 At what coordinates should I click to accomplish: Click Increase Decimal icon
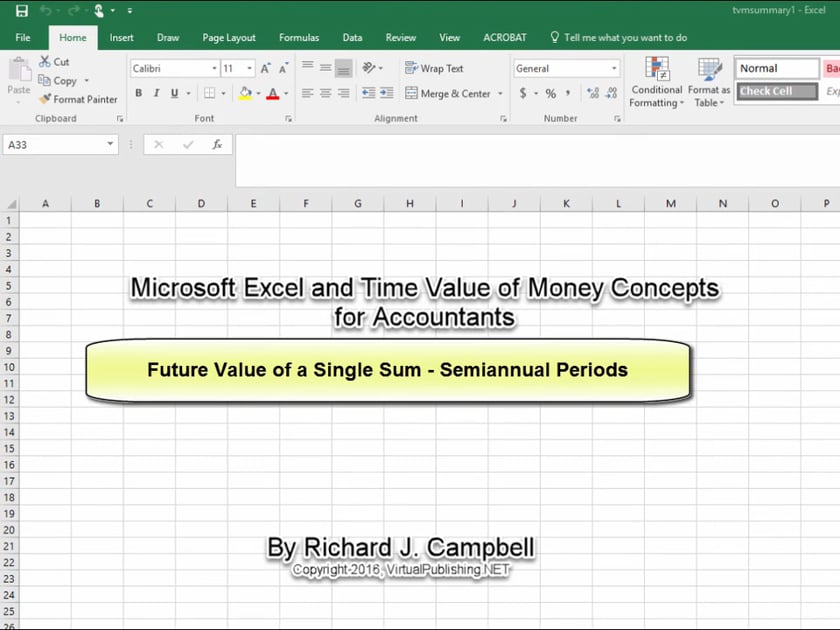593,93
